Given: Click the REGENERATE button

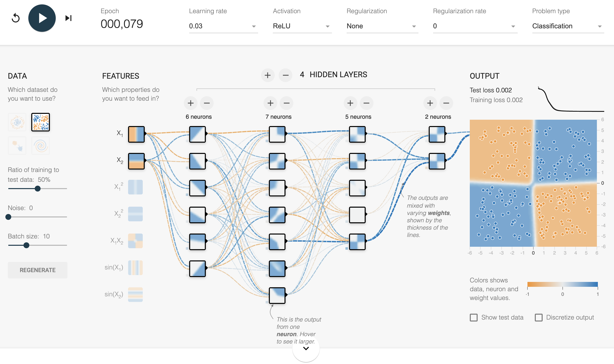Looking at the screenshot, I should pos(38,270).
